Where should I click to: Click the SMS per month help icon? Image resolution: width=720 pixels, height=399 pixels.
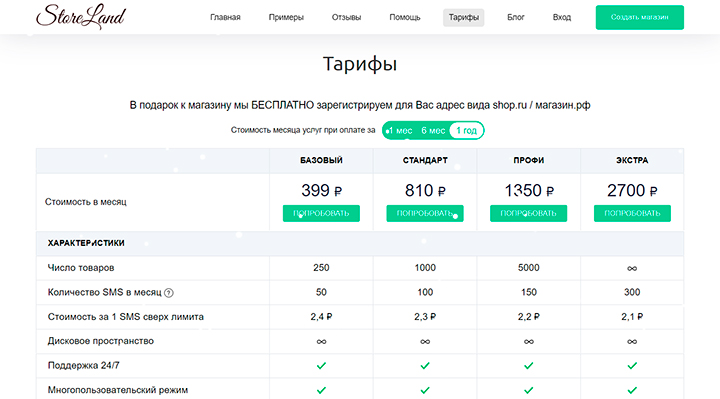[x=169, y=293]
